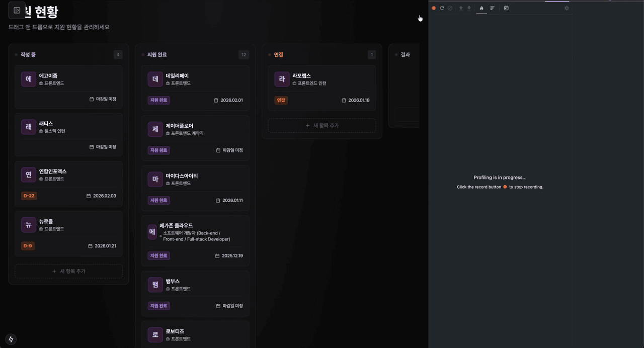Click count badge 1 in 면접 column
The height and width of the screenshot is (348, 644).
(x=372, y=54)
